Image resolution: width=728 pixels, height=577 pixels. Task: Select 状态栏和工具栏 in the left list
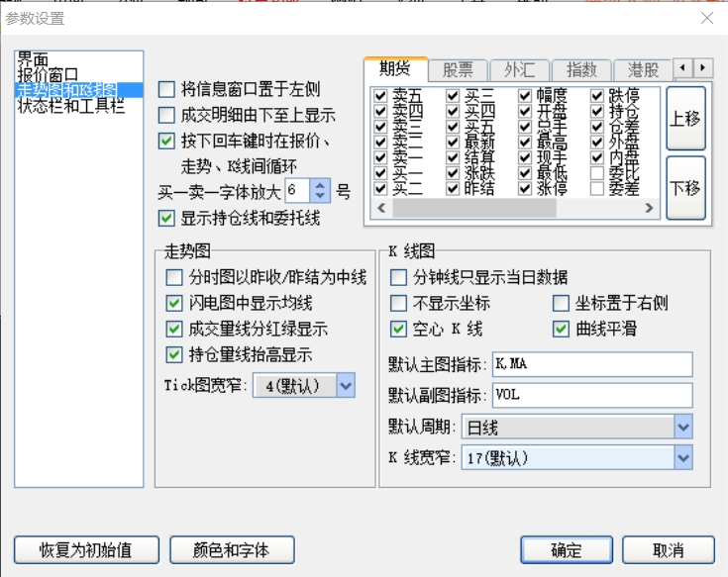(70, 106)
